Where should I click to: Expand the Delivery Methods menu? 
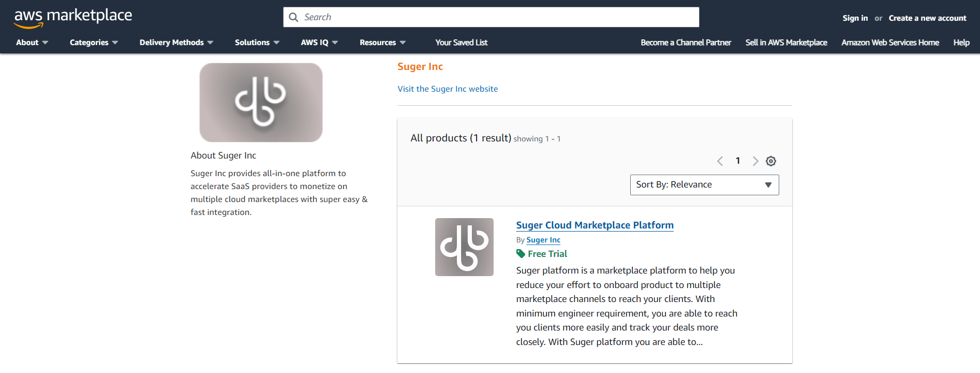point(176,42)
